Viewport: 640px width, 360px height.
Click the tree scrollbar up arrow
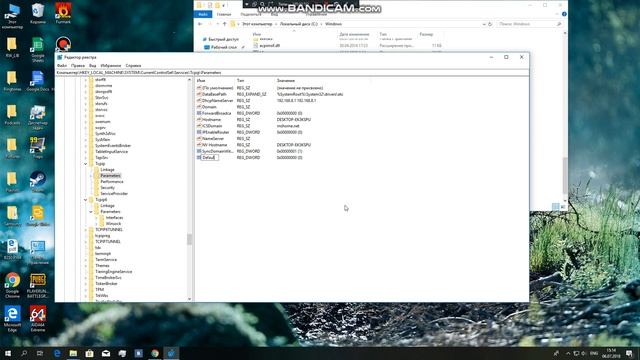point(189,80)
